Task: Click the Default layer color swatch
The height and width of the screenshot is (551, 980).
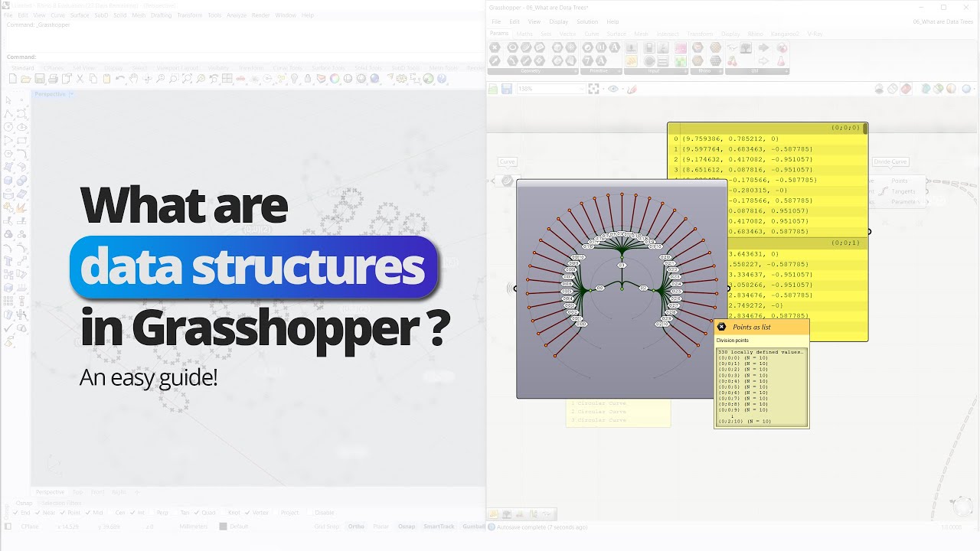Action: pyautogui.click(x=223, y=527)
